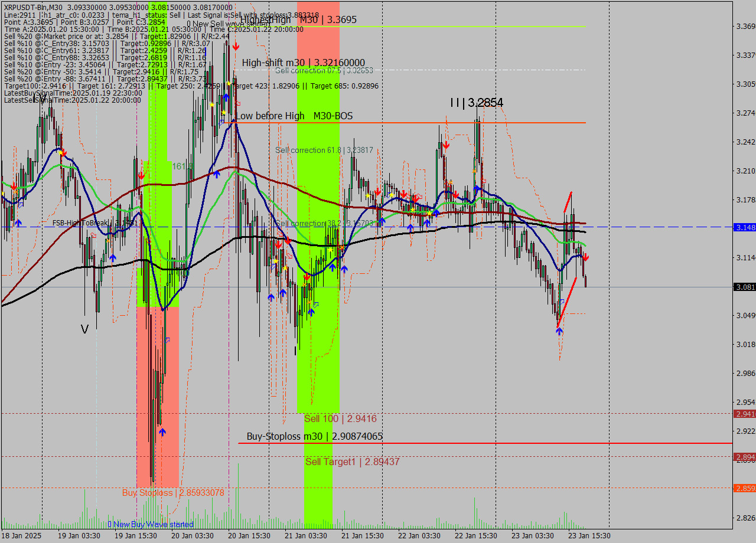Click the HighestHigh M30 | 3.3695 label

point(298,19)
